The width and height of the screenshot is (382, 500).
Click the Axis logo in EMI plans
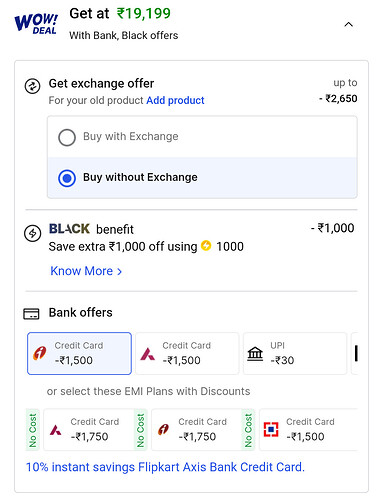pyautogui.click(x=56, y=430)
